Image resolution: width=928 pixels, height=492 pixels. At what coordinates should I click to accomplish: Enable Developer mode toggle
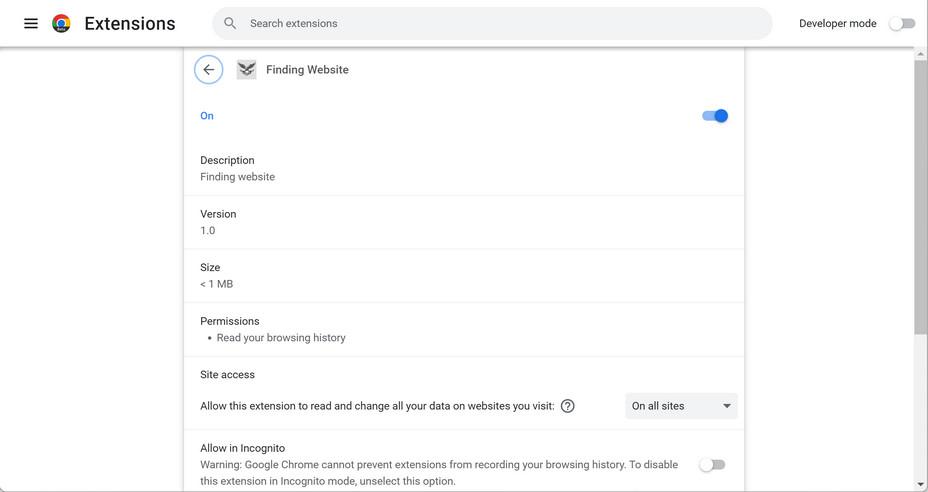[x=902, y=23]
